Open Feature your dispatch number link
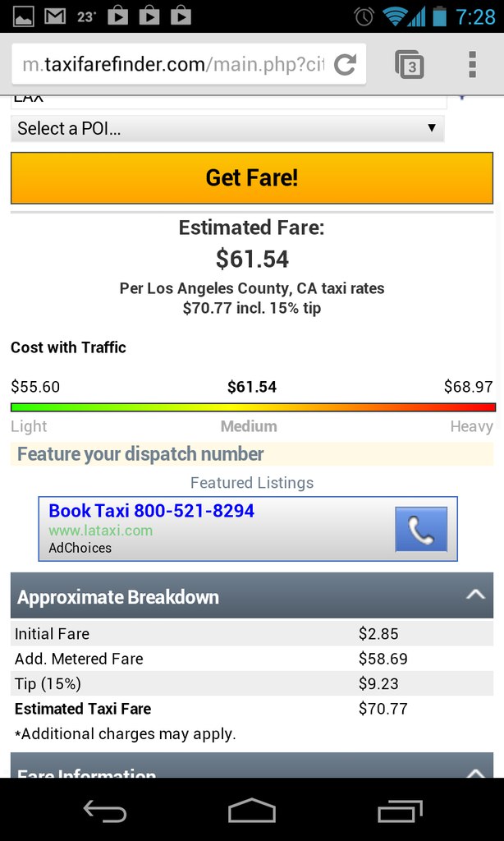Screen dimensions: 504x841 (140, 454)
